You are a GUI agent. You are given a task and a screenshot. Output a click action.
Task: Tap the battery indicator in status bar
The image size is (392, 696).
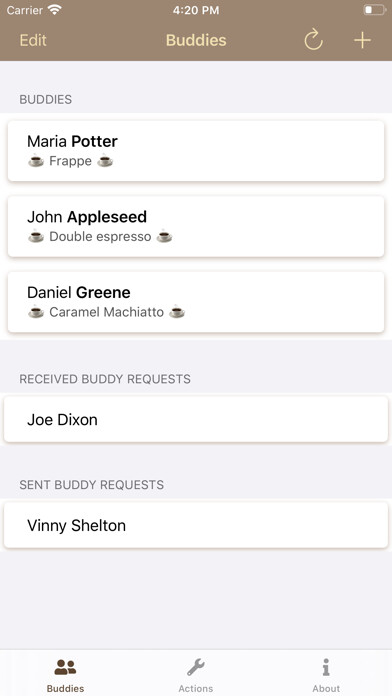coord(374,10)
